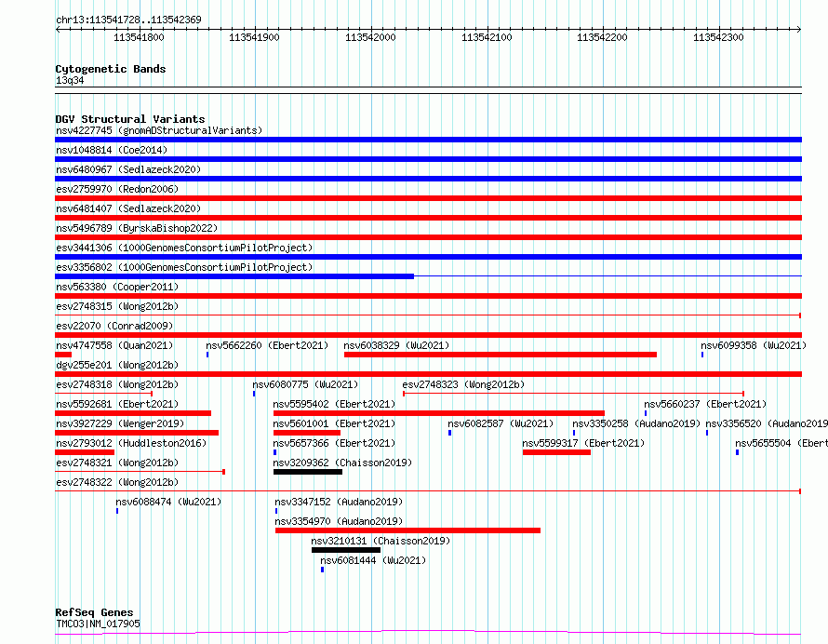Click esv2748321 (Wong2012b) label
This screenshot has width=828, height=644.
point(117,463)
